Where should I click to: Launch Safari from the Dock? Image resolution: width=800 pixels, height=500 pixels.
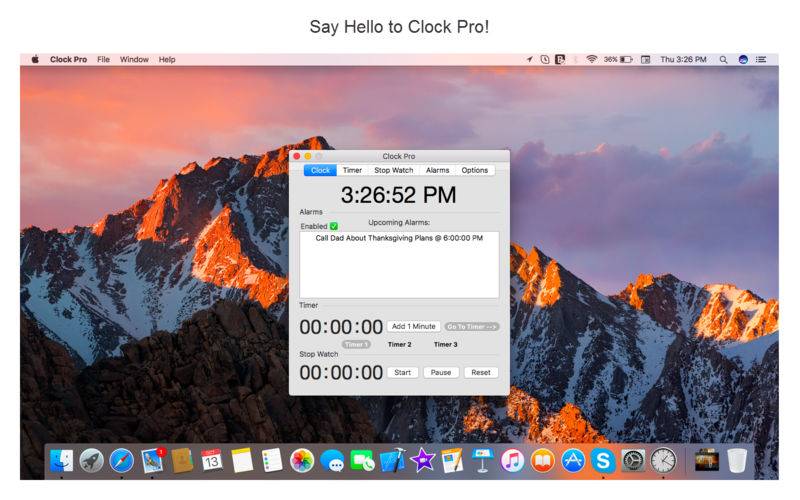pyautogui.click(x=121, y=460)
